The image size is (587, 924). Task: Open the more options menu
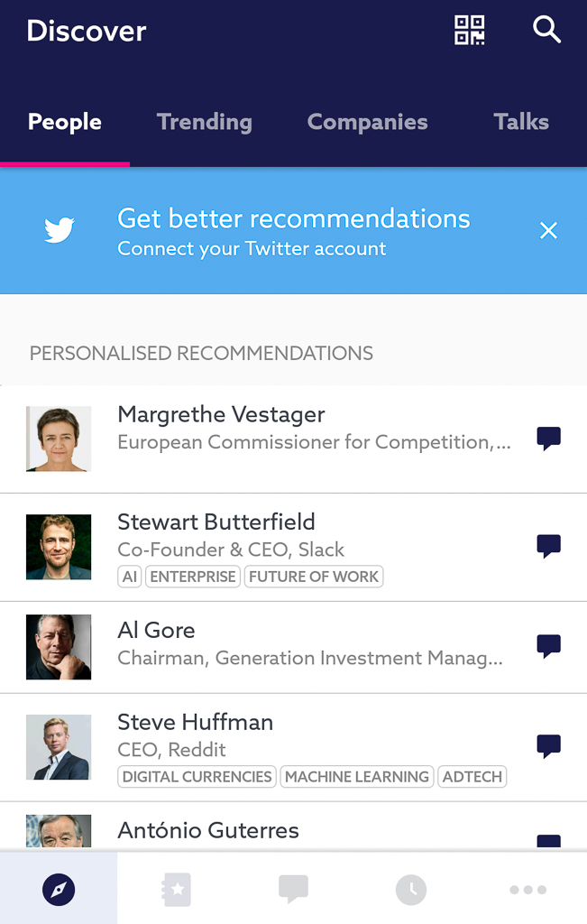point(527,890)
